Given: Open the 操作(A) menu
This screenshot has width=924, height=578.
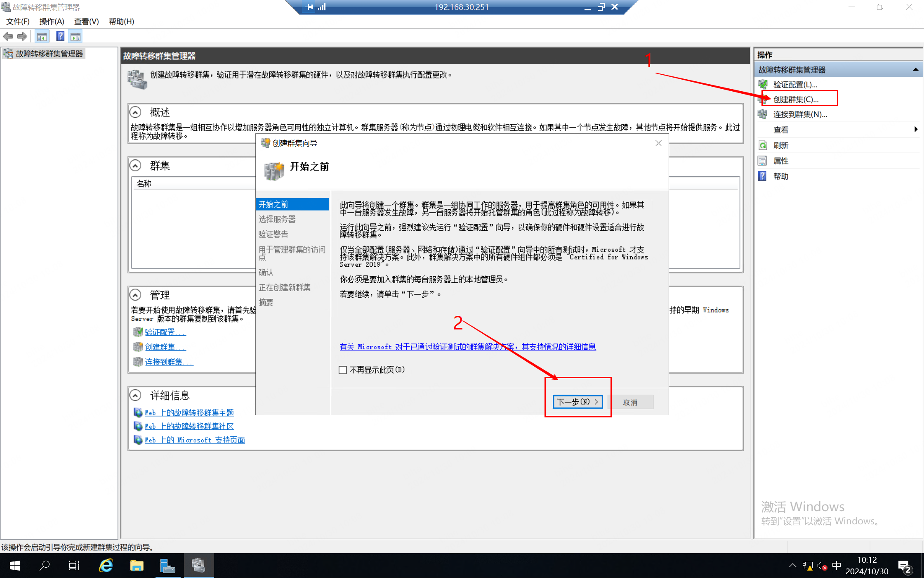Looking at the screenshot, I should [x=52, y=21].
